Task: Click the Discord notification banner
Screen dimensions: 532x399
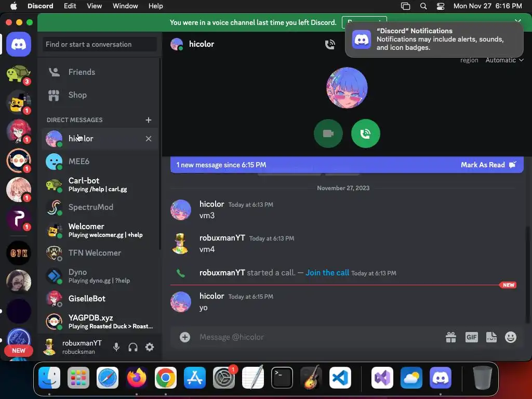Action: point(434,39)
